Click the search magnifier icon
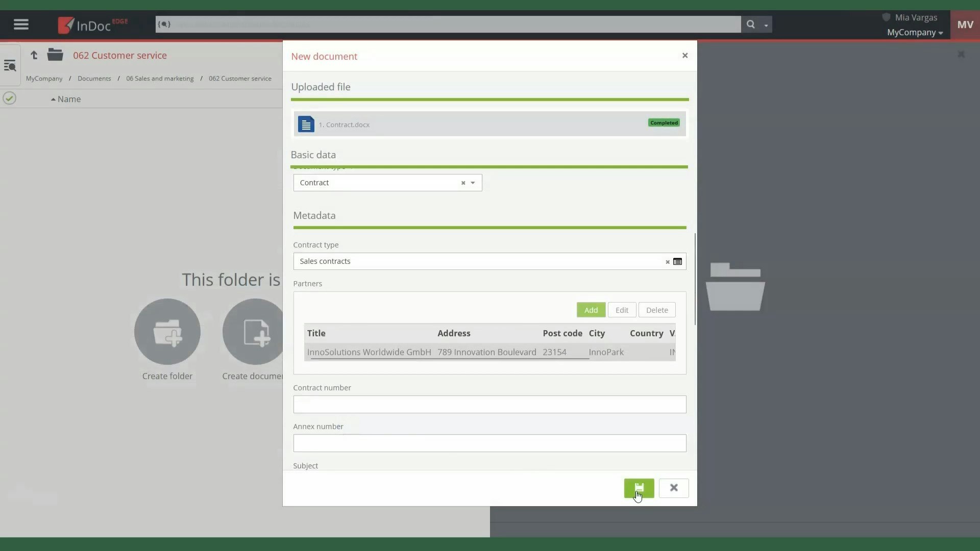 click(x=750, y=24)
